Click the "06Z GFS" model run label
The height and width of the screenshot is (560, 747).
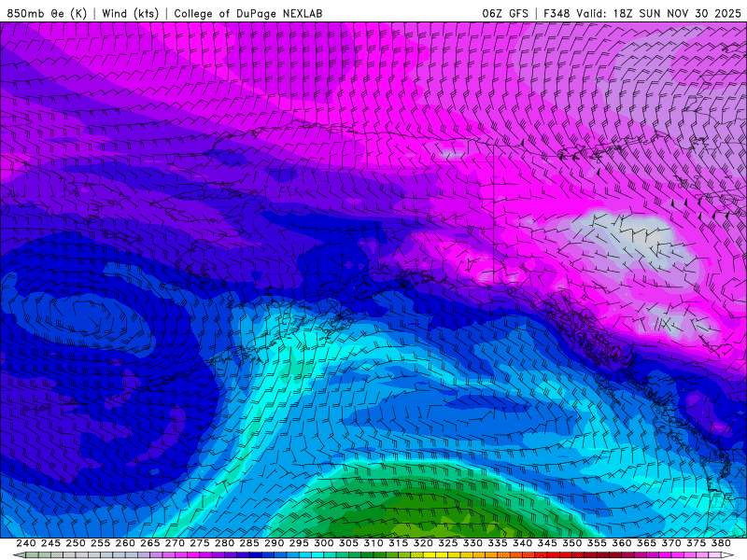505,13
